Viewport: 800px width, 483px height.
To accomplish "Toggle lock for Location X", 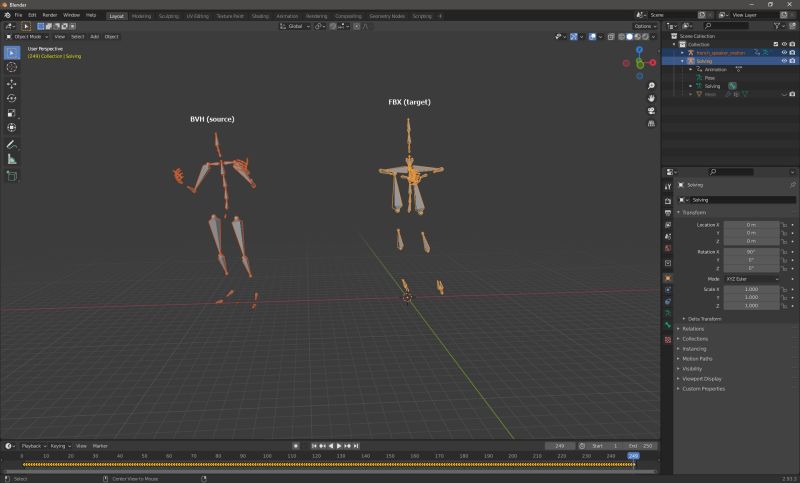I will pyautogui.click(x=785, y=225).
